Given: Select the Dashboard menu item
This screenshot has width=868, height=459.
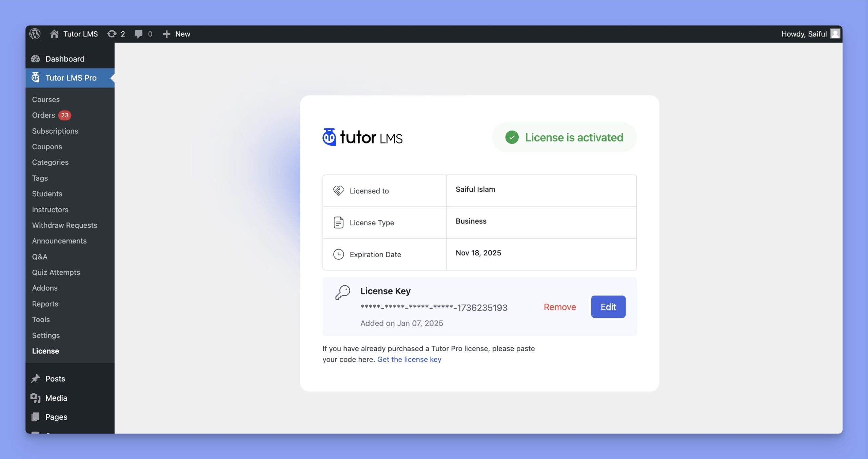Looking at the screenshot, I should click(x=65, y=58).
